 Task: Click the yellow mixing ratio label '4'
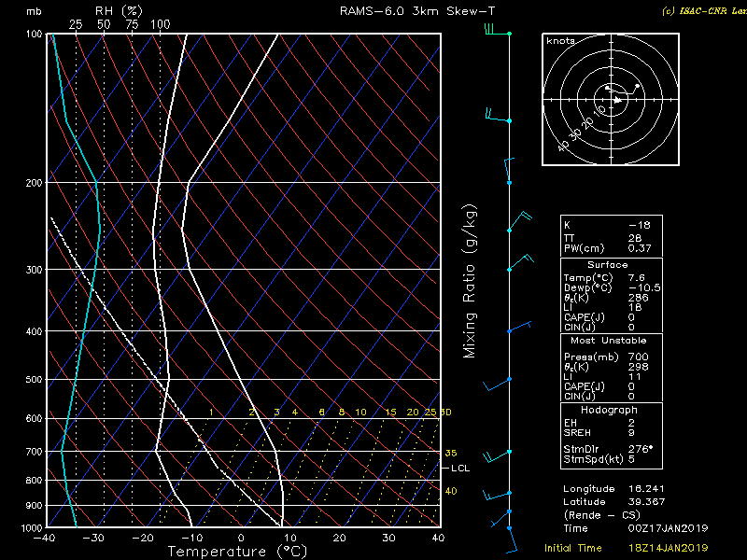click(295, 413)
